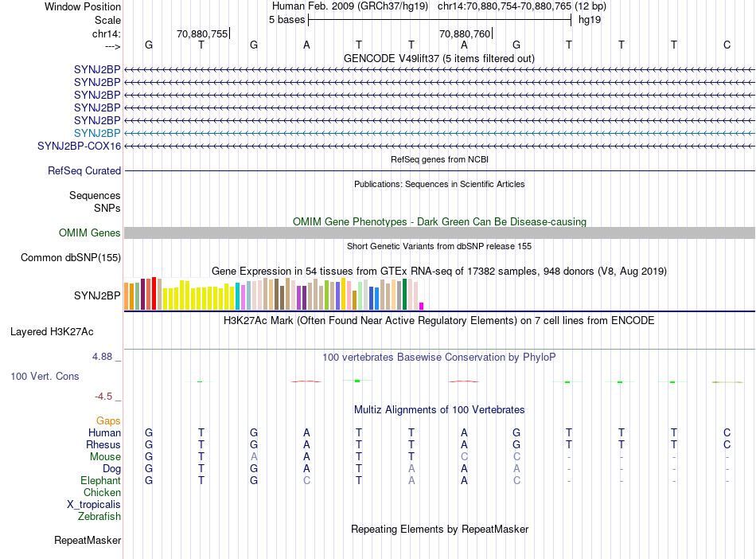Click the Dog species label

tap(111, 469)
